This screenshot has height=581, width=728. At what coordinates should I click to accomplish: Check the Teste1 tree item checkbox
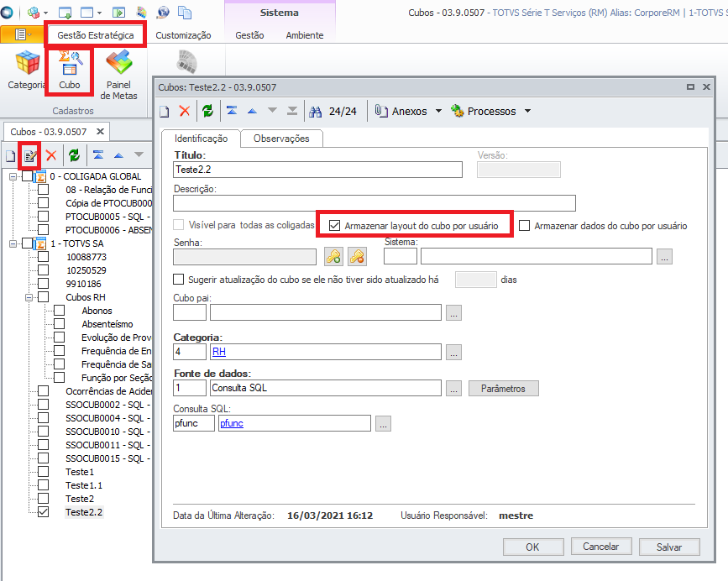pyautogui.click(x=43, y=472)
